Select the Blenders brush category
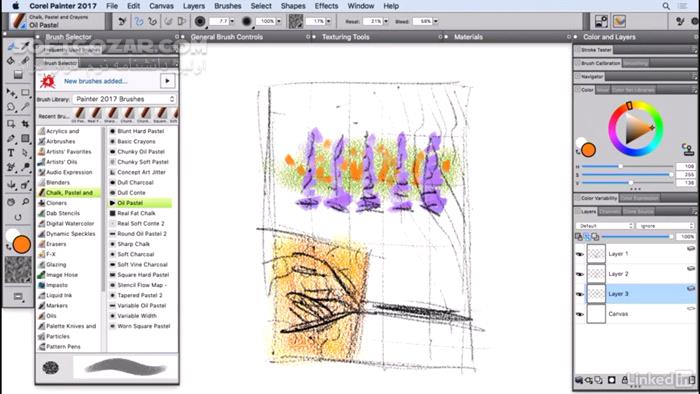This screenshot has width=700, height=394. (x=58, y=182)
